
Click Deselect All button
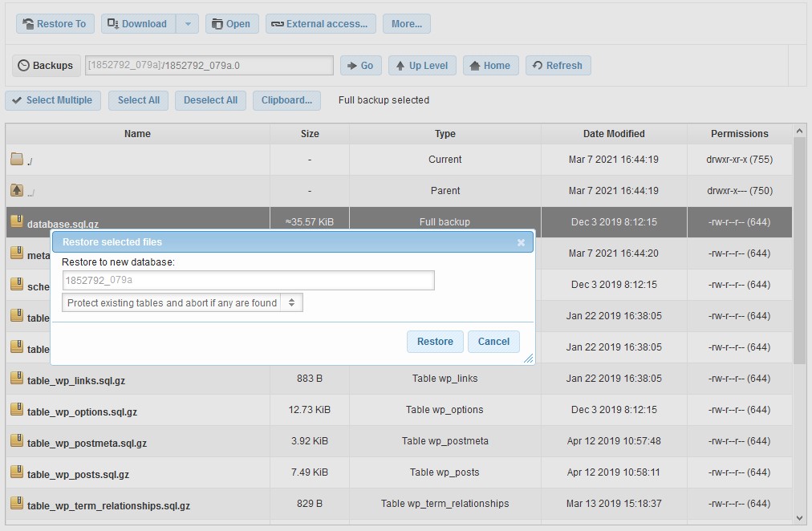[210, 100]
